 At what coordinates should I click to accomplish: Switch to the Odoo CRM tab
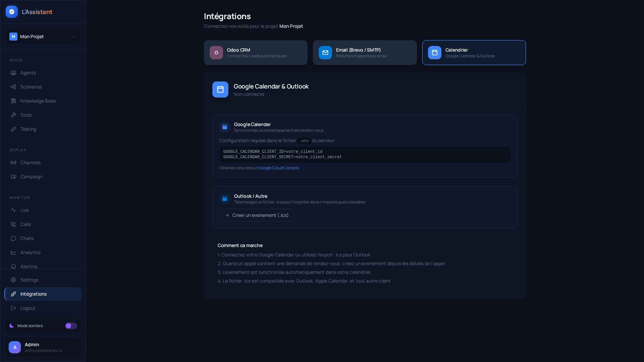[256, 53]
